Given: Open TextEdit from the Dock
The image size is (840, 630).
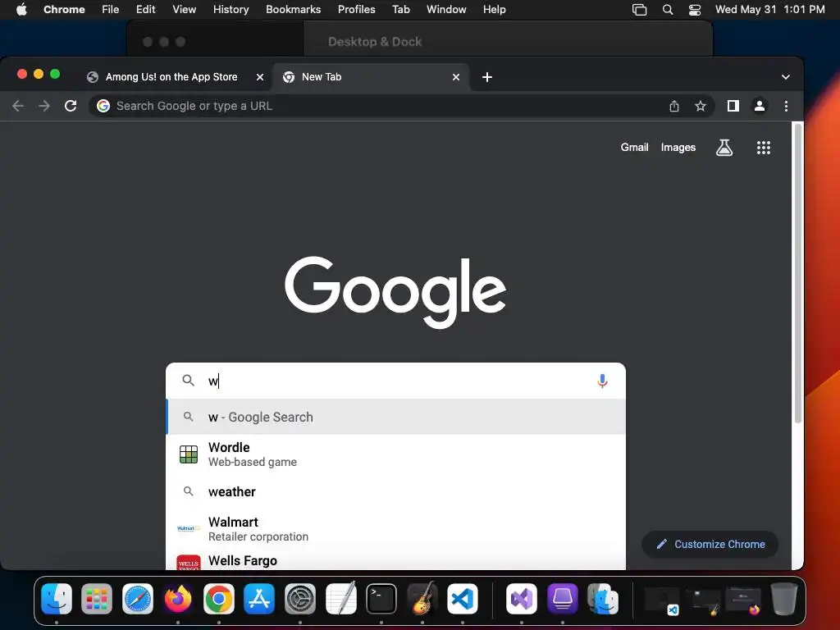Looking at the screenshot, I should pos(340,598).
